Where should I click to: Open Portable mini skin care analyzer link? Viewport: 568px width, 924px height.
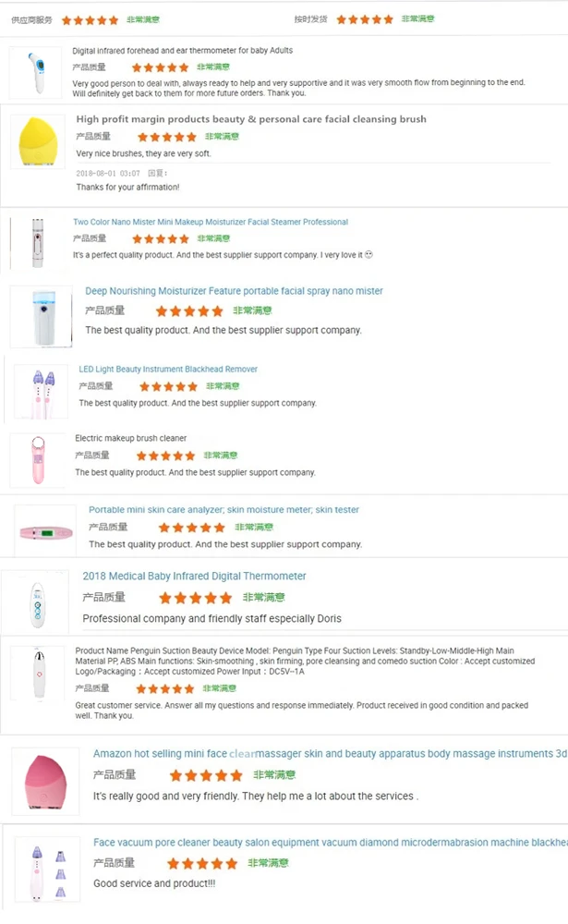224,510
